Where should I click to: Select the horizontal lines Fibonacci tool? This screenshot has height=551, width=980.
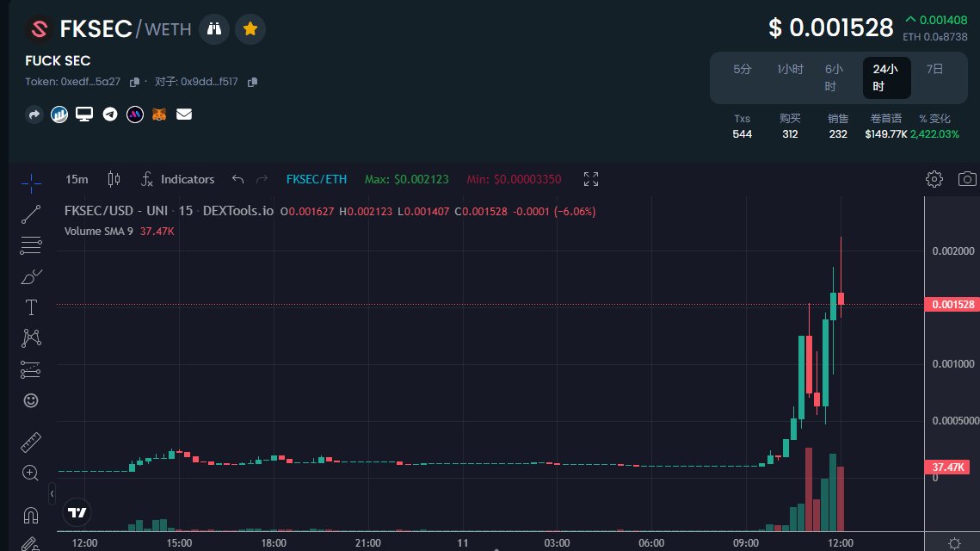tap(31, 245)
